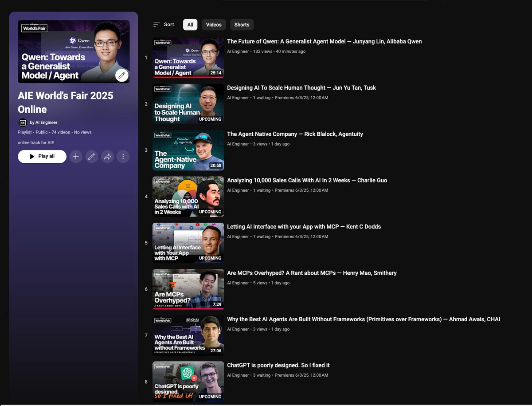
Task: Click title Letting AI Interface with your App
Action: tap(304, 227)
